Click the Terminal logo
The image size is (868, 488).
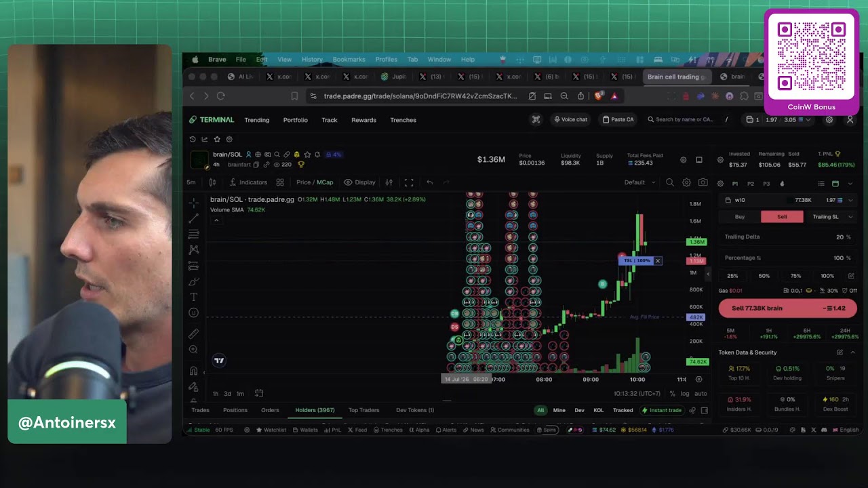pyautogui.click(x=212, y=119)
